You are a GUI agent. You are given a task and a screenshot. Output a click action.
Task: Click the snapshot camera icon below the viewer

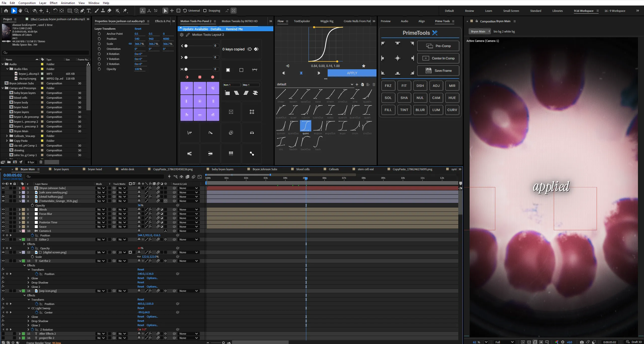click(x=582, y=342)
